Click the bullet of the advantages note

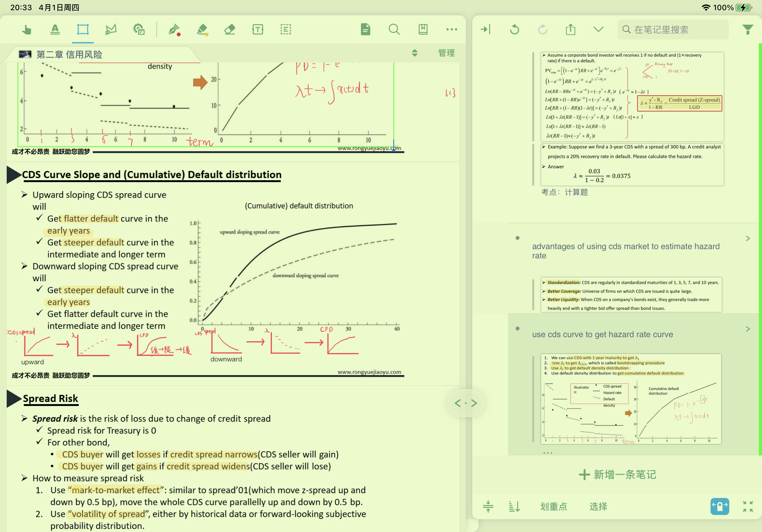517,238
